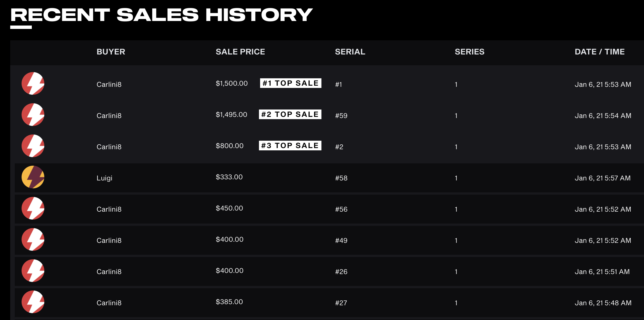
Task: Click the #1 TOP SALE badge
Action: pos(290,83)
